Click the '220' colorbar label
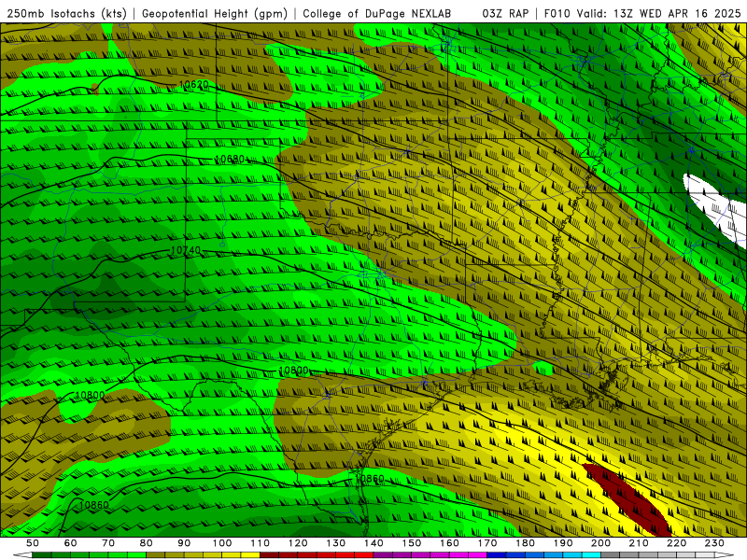Image resolution: width=747 pixels, height=560 pixels. click(676, 543)
